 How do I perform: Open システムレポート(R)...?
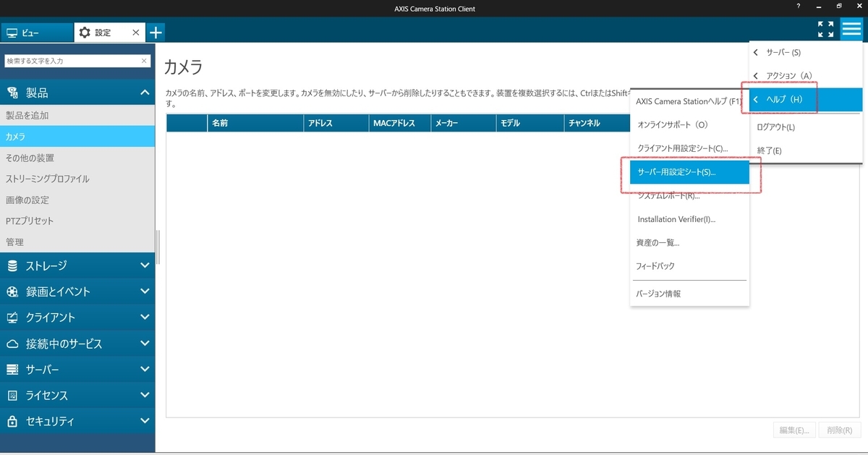(x=689, y=196)
